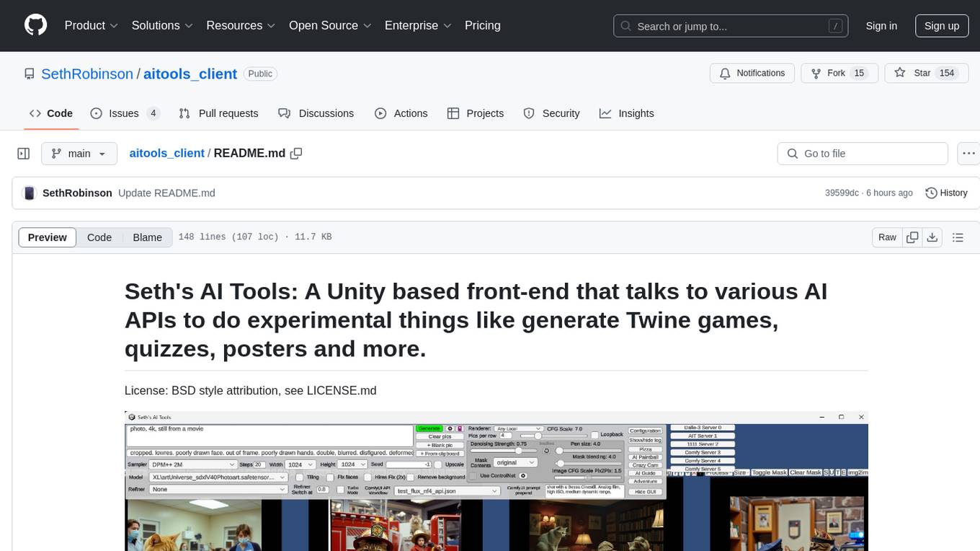Switch to Preview view
The width and height of the screenshot is (980, 551).
click(x=48, y=237)
